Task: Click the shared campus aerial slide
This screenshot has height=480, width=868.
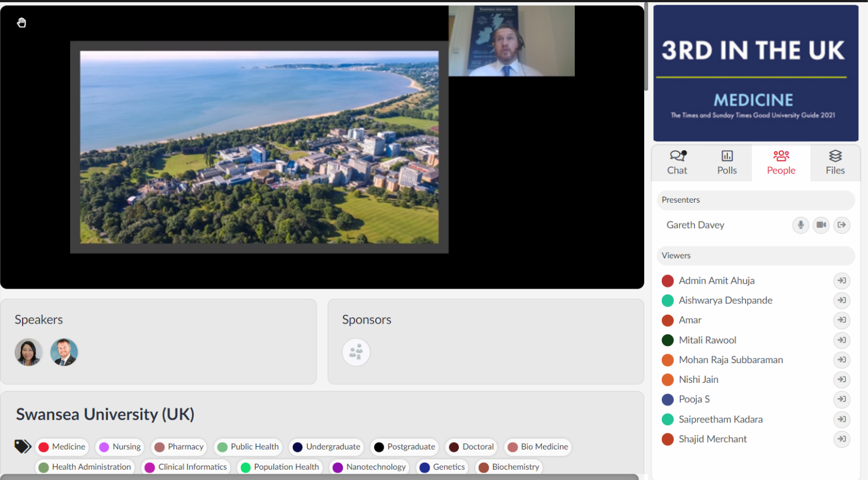Action: point(259,147)
